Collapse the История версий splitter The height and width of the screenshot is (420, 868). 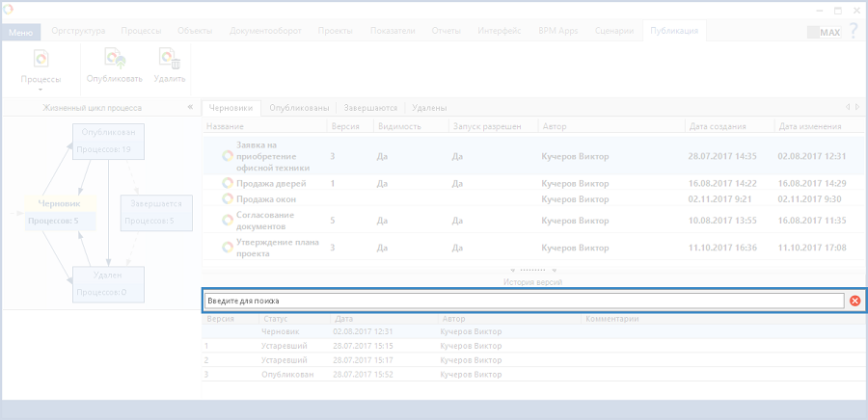click(x=533, y=272)
